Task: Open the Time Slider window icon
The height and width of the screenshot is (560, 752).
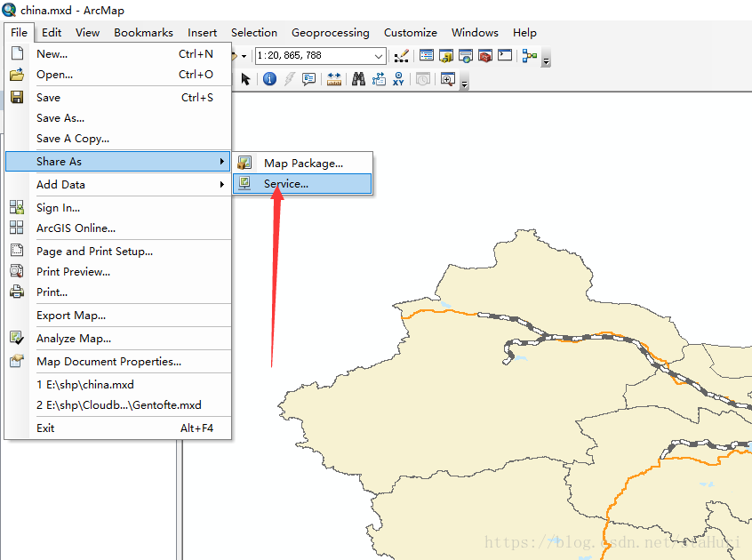Action: point(422,78)
